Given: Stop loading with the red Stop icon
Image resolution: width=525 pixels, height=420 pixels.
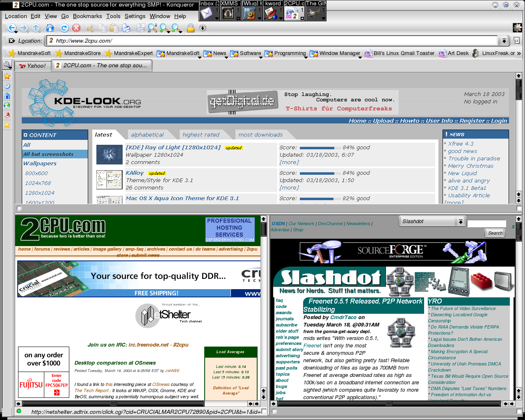Looking at the screenshot, I should click(x=76, y=28).
